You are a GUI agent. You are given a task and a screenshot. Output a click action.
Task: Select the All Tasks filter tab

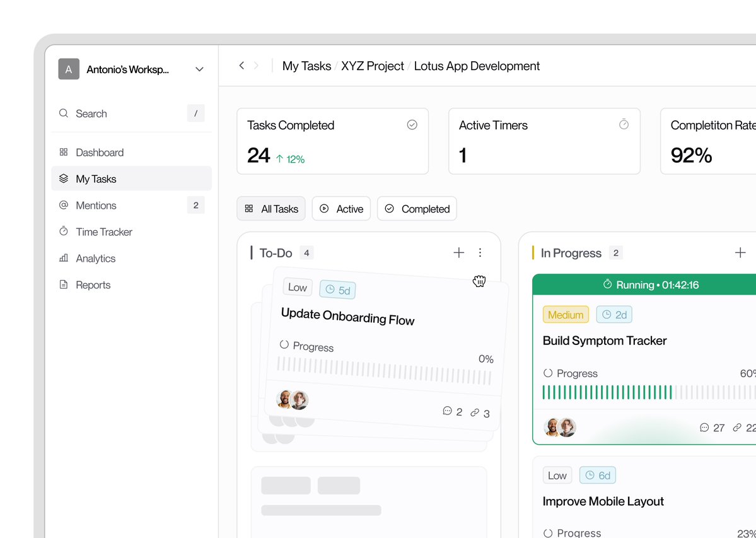(x=271, y=209)
